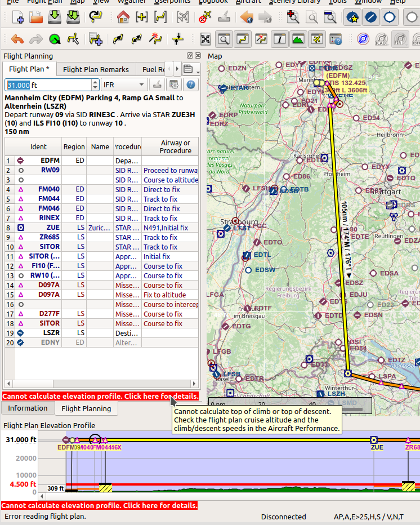Save flight plan as via double green arrow icon

point(73,17)
